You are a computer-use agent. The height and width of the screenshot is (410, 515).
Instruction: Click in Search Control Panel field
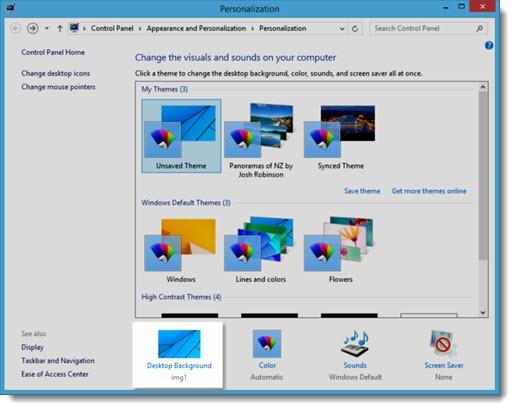[423, 28]
